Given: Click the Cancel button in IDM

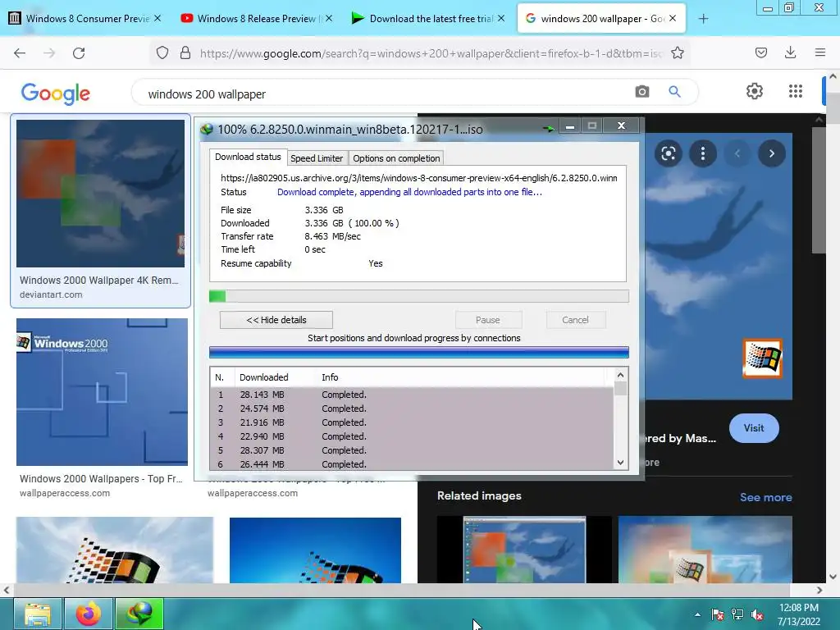Looking at the screenshot, I should click(575, 320).
